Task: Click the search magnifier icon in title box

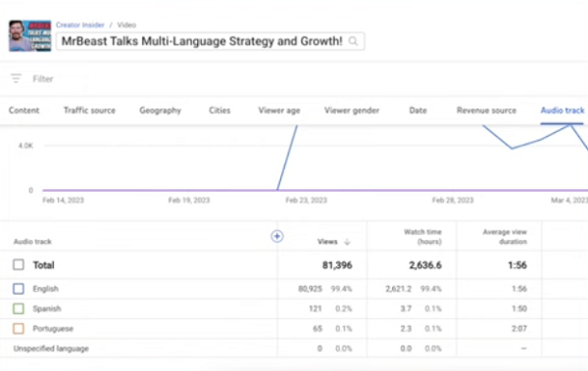Action: click(353, 41)
